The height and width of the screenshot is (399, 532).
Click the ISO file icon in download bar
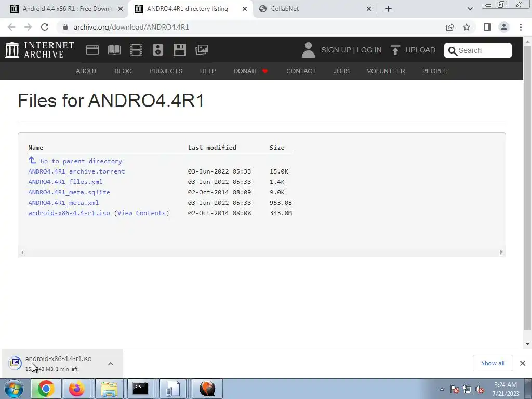click(x=15, y=363)
